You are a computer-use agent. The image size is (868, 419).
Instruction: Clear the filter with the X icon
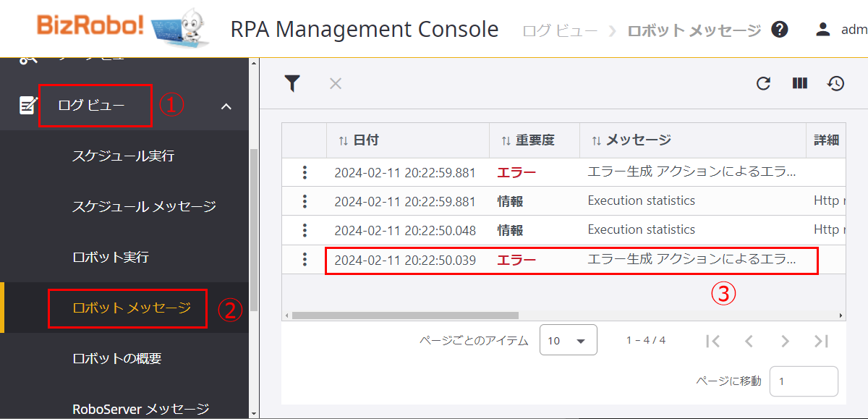coord(336,83)
